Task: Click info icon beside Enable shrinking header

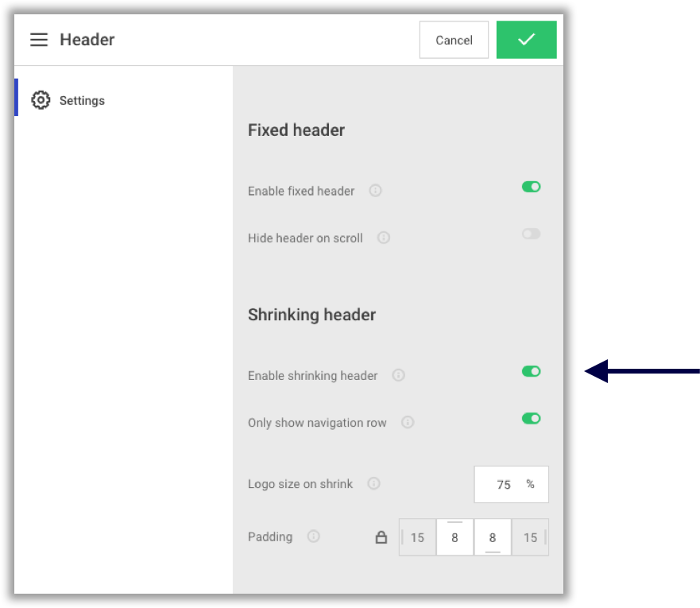Action: click(x=399, y=375)
